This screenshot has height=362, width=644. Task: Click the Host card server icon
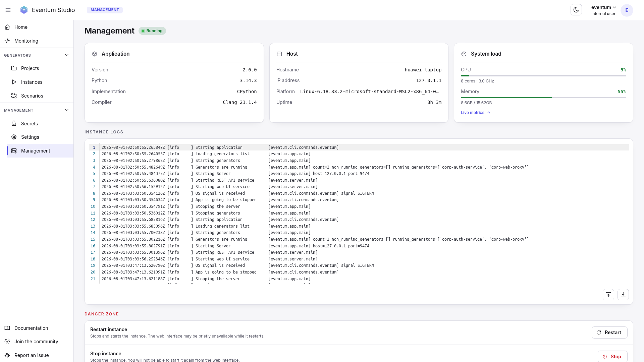pos(279,54)
